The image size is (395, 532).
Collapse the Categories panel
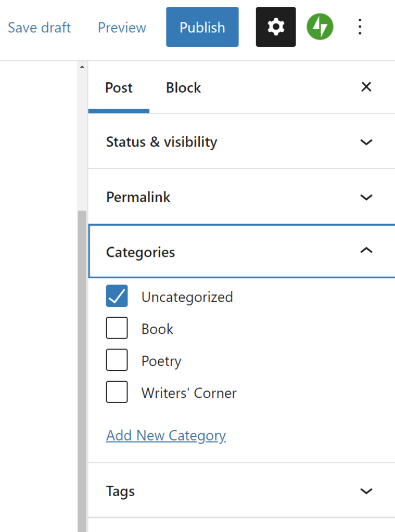pyautogui.click(x=366, y=252)
